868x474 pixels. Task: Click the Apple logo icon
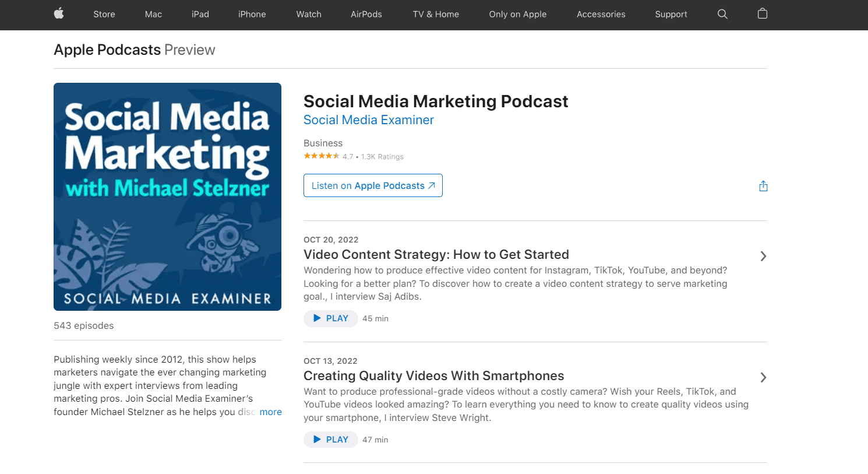pos(59,14)
